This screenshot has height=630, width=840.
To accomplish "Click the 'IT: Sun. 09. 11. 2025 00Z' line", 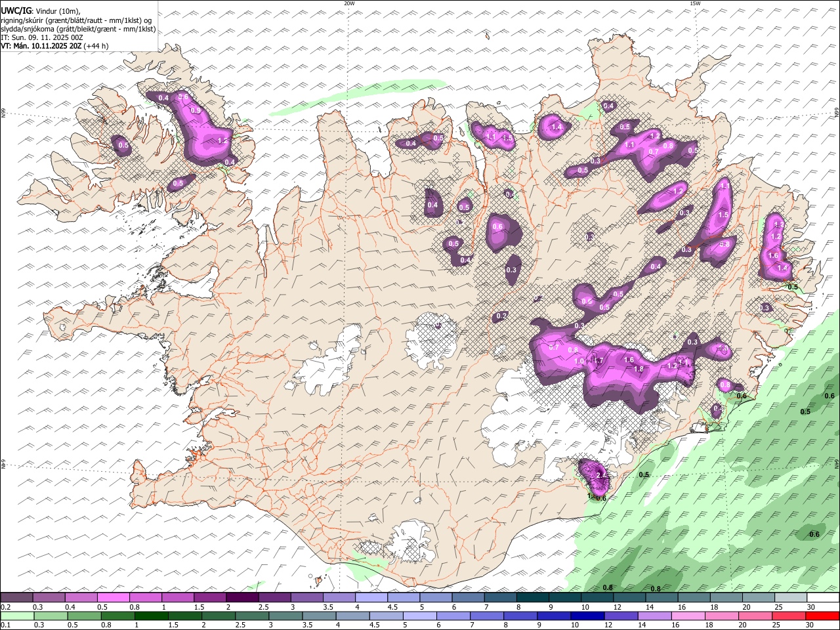I will tap(42, 37).
